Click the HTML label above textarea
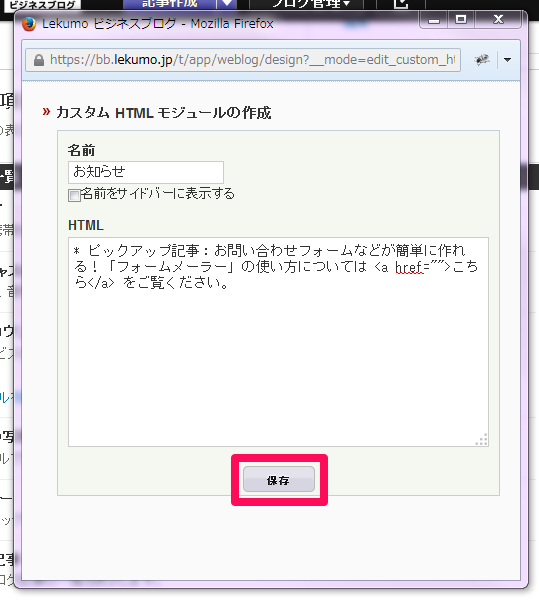Image resolution: width=539 pixels, height=601 pixels. (x=86, y=225)
